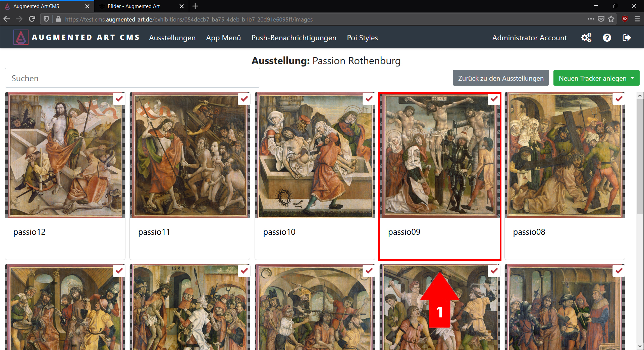This screenshot has height=350, width=644.
Task: Open settings with the gears icon
Action: pyautogui.click(x=586, y=38)
